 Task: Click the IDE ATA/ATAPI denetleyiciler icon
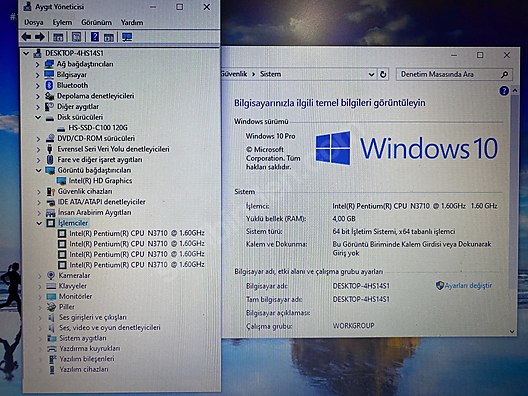51,202
